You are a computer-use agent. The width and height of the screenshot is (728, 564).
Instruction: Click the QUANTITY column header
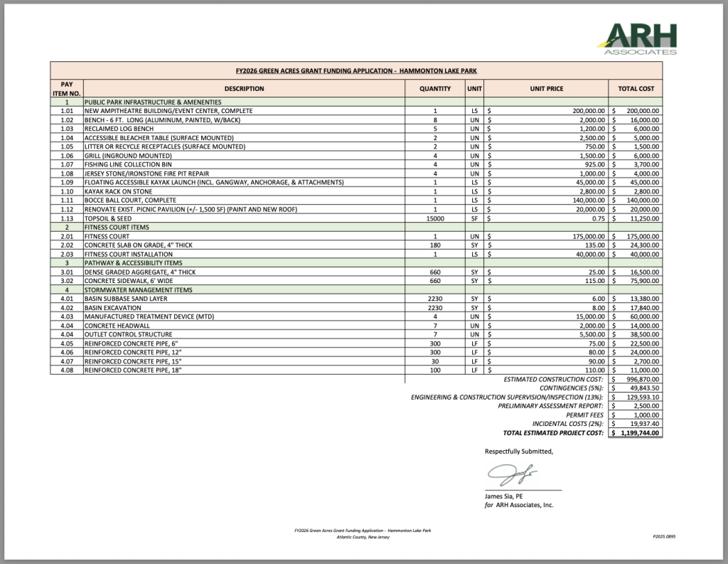(434, 89)
